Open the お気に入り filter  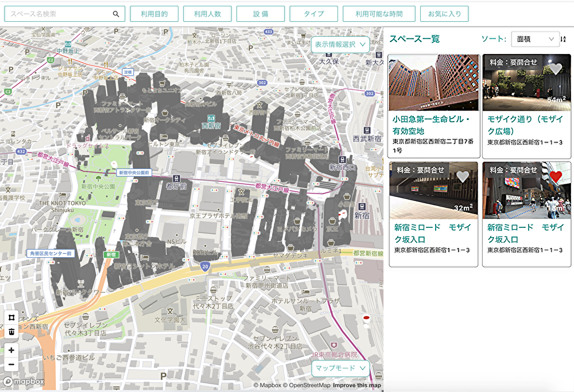pyautogui.click(x=445, y=13)
